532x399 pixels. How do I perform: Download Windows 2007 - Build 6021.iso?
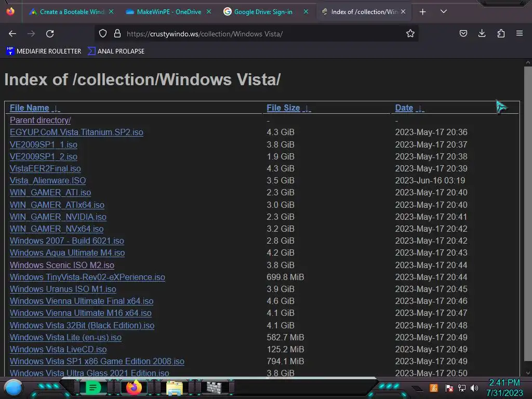[x=67, y=241]
